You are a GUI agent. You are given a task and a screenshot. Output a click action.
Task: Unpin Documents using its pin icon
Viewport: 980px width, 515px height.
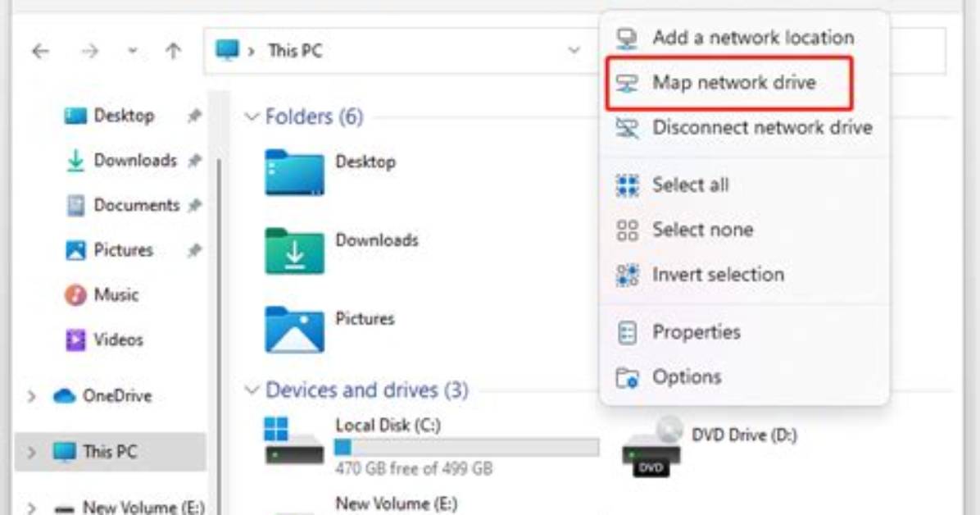tap(194, 205)
